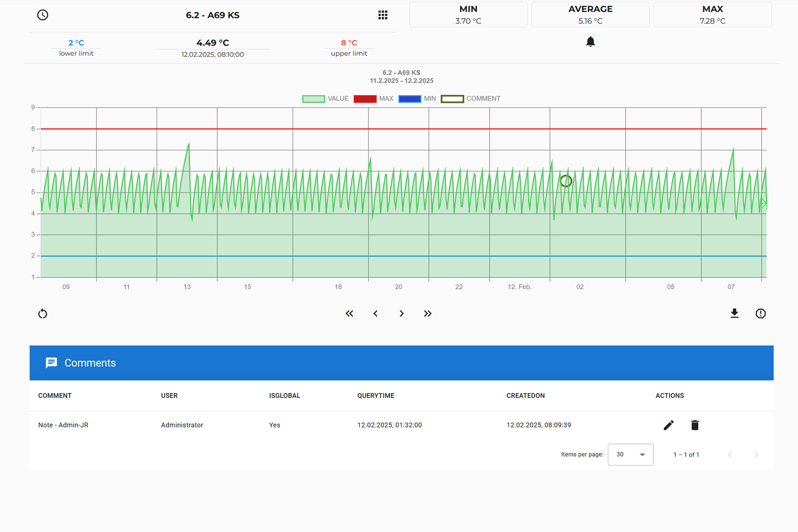
Task: Click the alert exclamation circle icon
Action: [760, 313]
